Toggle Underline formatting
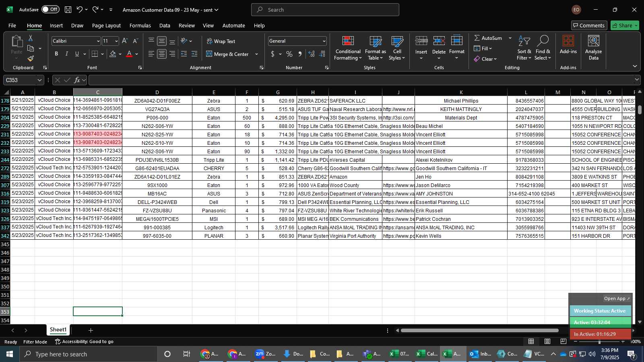The width and height of the screenshot is (644, 362). click(x=77, y=54)
